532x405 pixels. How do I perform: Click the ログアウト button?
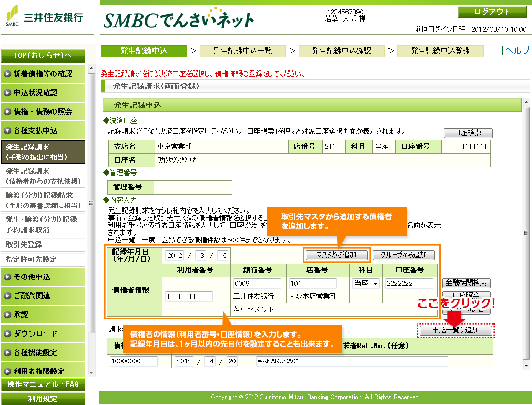(492, 12)
